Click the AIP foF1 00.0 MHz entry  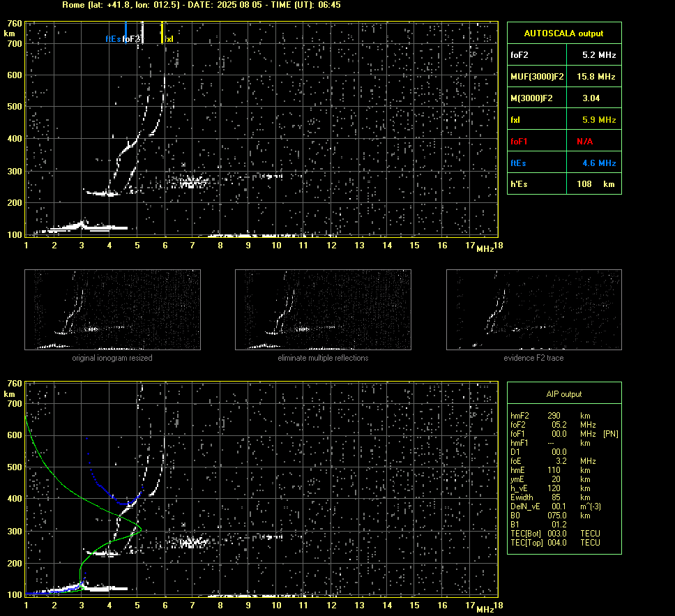coord(553,434)
